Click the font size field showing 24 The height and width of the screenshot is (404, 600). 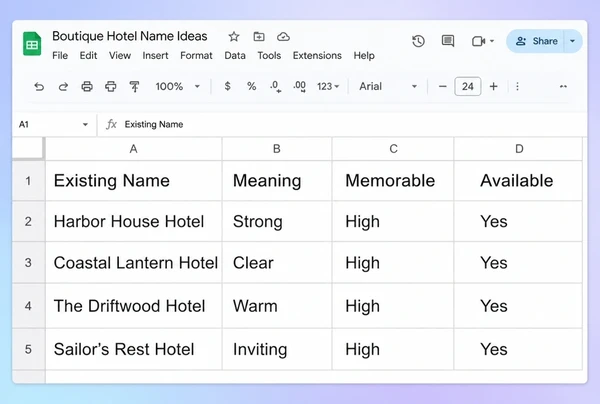468,86
